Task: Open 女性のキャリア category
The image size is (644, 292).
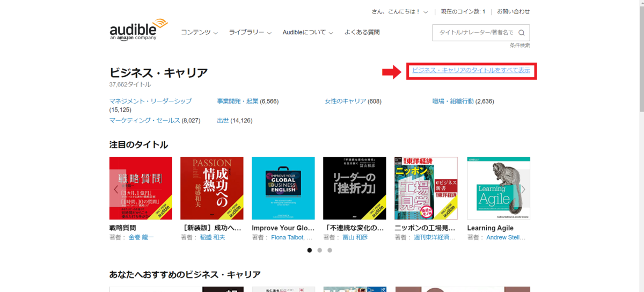Action: [346, 101]
